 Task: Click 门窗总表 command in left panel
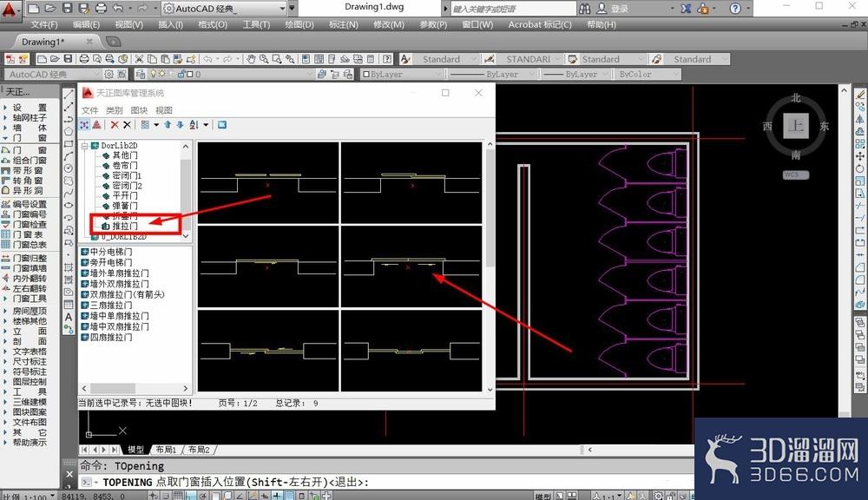pos(30,245)
